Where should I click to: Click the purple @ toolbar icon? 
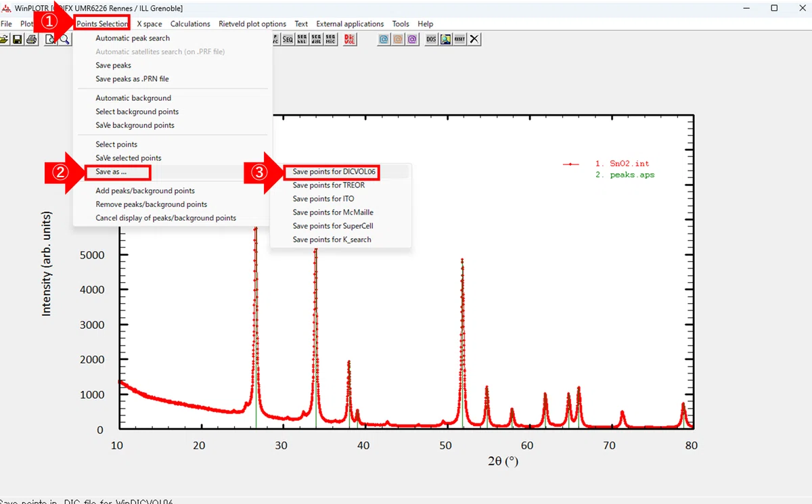pyautogui.click(x=412, y=39)
